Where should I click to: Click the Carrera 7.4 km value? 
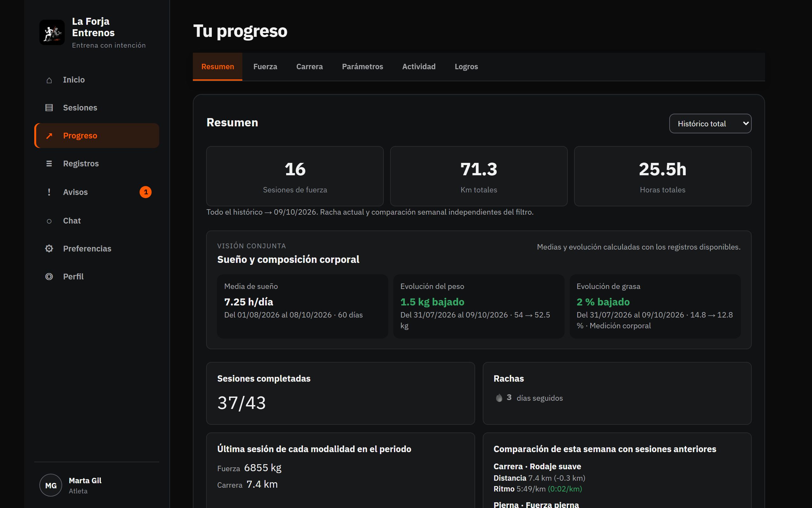click(x=262, y=484)
